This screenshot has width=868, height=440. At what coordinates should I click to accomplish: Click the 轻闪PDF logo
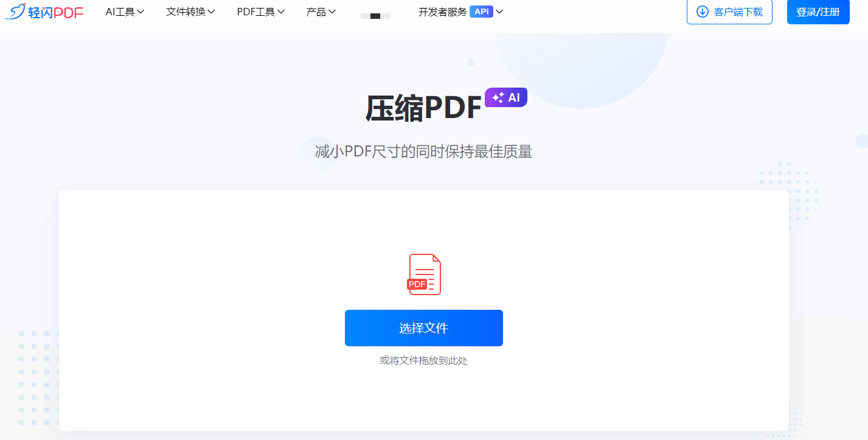[x=44, y=12]
